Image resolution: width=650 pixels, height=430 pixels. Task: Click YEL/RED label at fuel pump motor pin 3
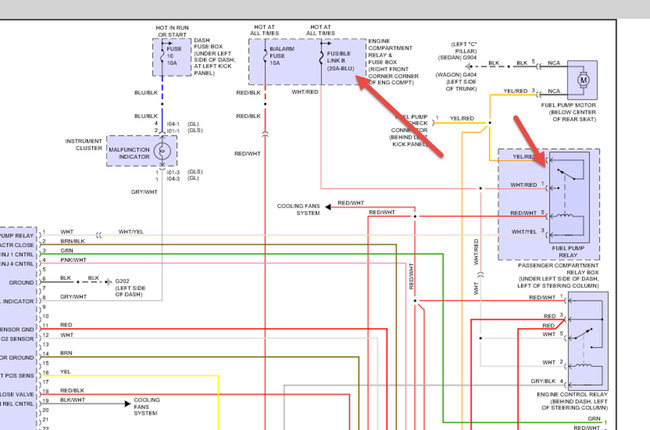(515, 91)
